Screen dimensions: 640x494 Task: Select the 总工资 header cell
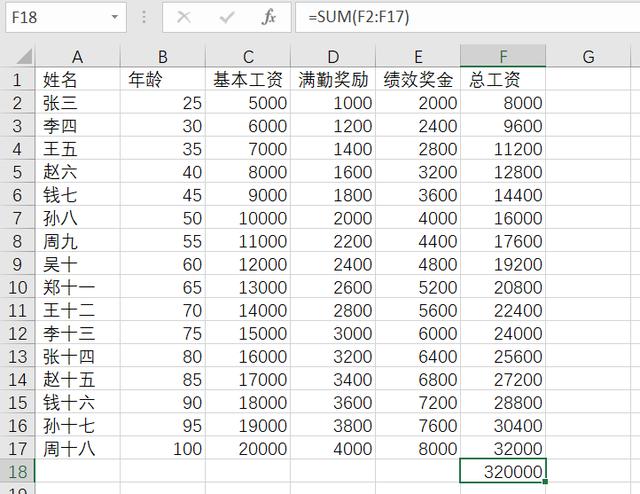coord(503,79)
